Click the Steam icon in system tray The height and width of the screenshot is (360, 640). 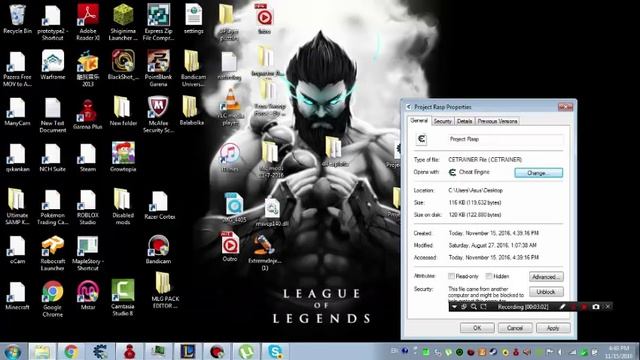pyautogui.click(x=493, y=352)
